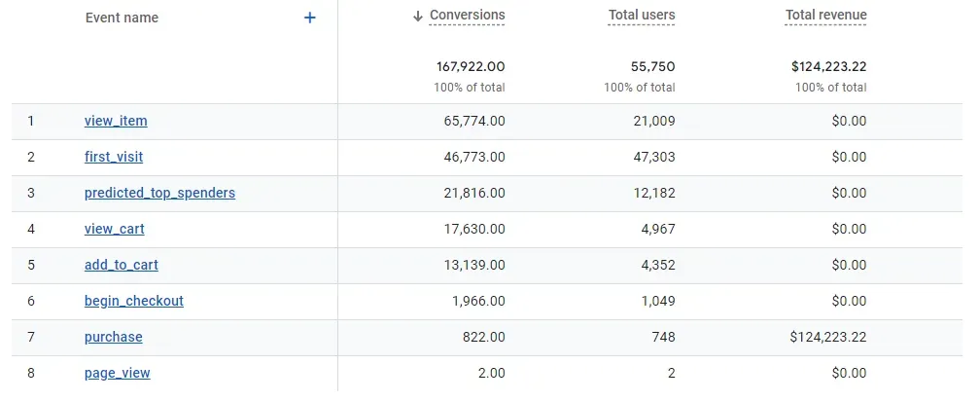Click the first_visit row's $0.00 revenue
This screenshot has height=401, width=980.
pyautogui.click(x=849, y=157)
